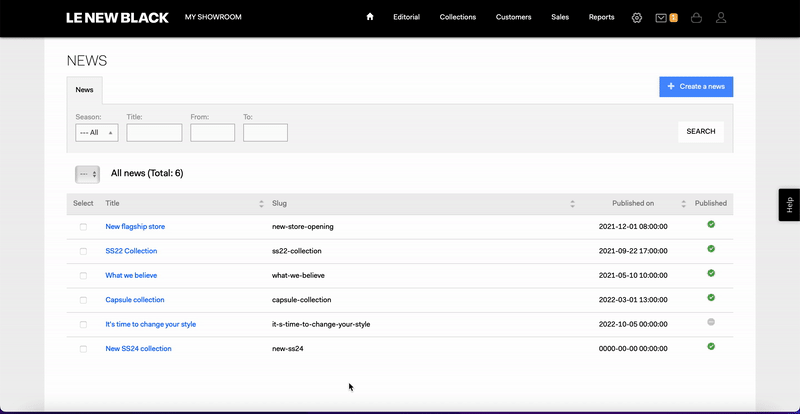The width and height of the screenshot is (800, 414).
Task: Click date 0000-00-00 00:00:00
Action: 633,349
